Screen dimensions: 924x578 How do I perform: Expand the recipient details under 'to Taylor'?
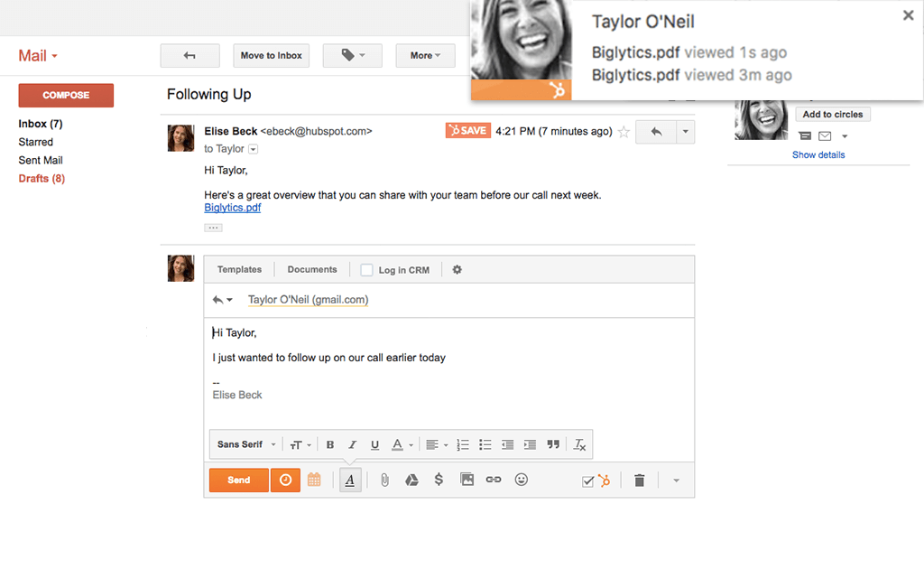point(252,149)
